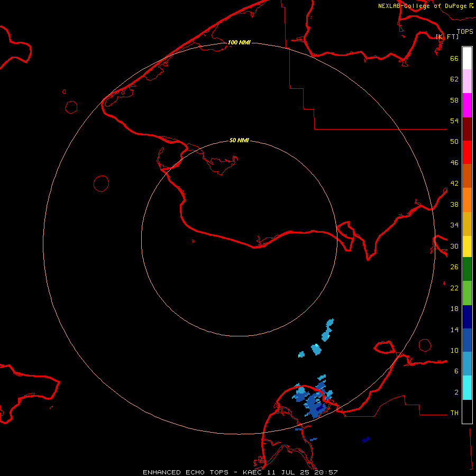The image size is (476, 476).
Task: Click the yellow 30 kft color band
Action: 467,246
